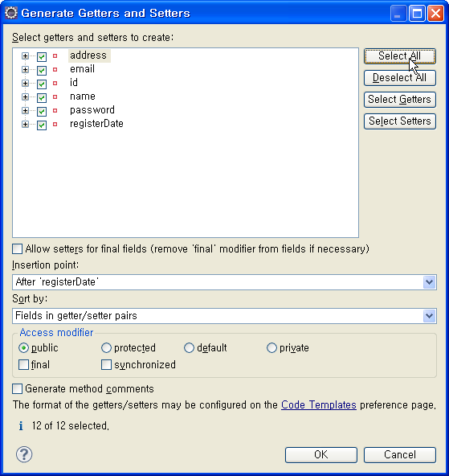This screenshot has height=476, width=449.
Task: Click the red field icon beside email
Action: [55, 69]
